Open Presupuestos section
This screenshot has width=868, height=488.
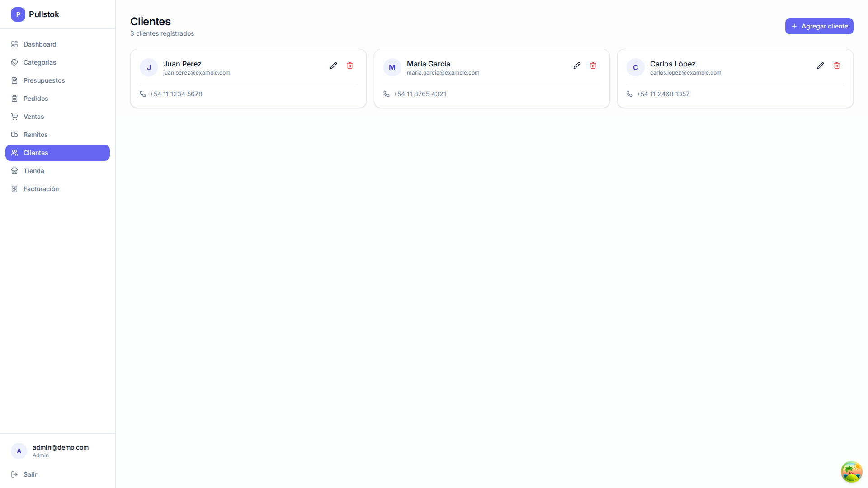(x=57, y=80)
